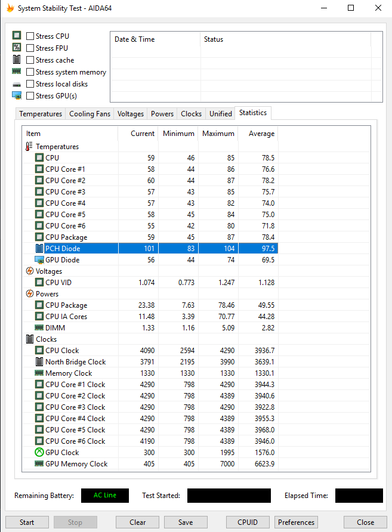Open the Unified tab
The image size is (392, 532).
pos(221,114)
